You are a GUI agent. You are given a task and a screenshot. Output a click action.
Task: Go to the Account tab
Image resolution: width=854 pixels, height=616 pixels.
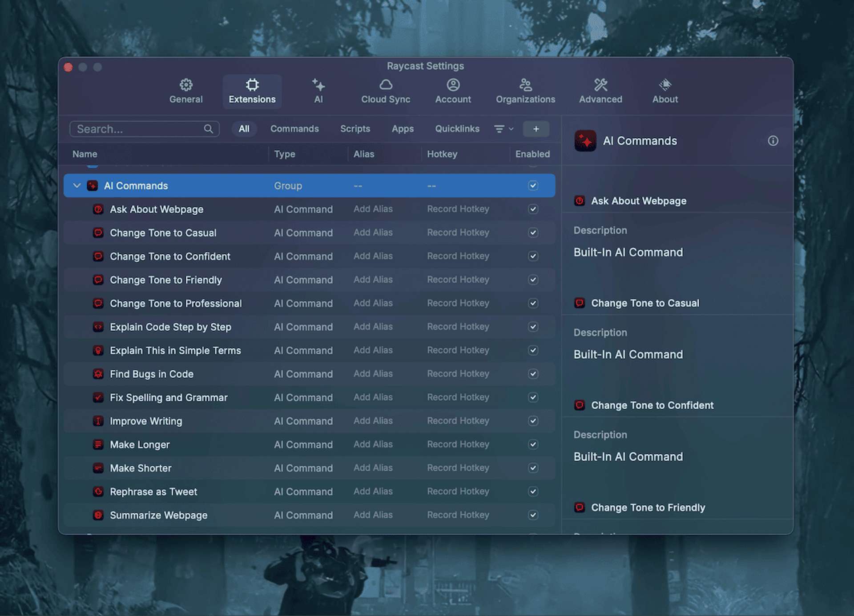pos(453,91)
